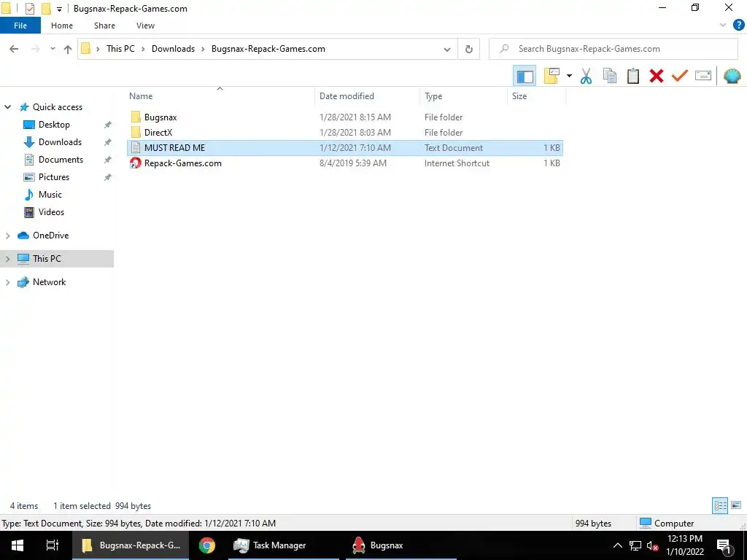Click the Classic Shell settings shell icon
747x560 pixels.
[732, 76]
